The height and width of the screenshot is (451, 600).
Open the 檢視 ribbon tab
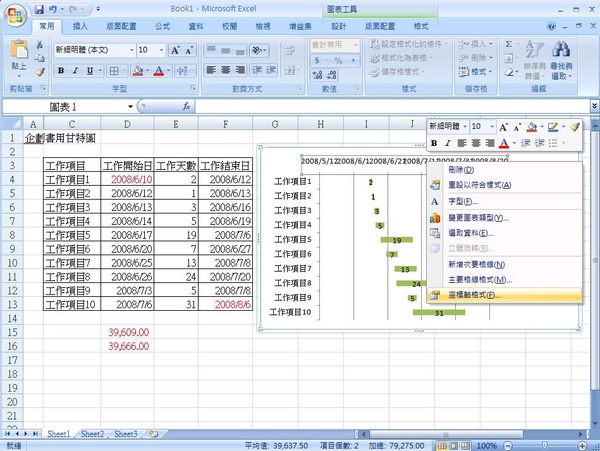point(263,26)
